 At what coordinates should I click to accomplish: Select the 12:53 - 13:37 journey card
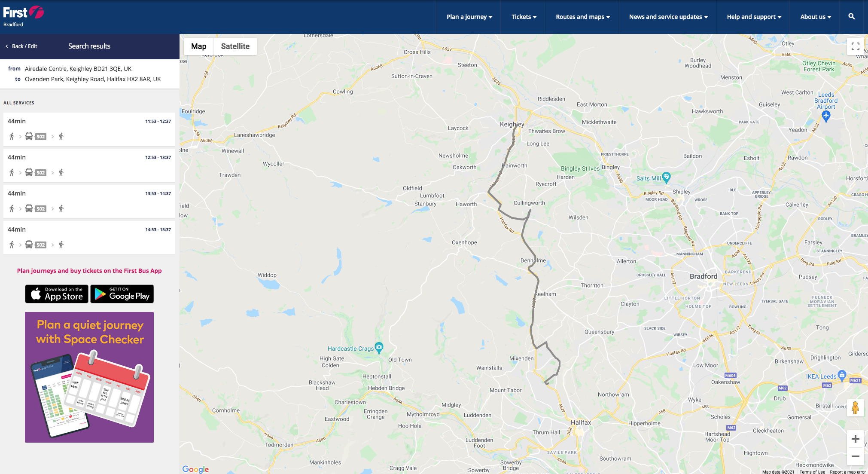click(89, 165)
